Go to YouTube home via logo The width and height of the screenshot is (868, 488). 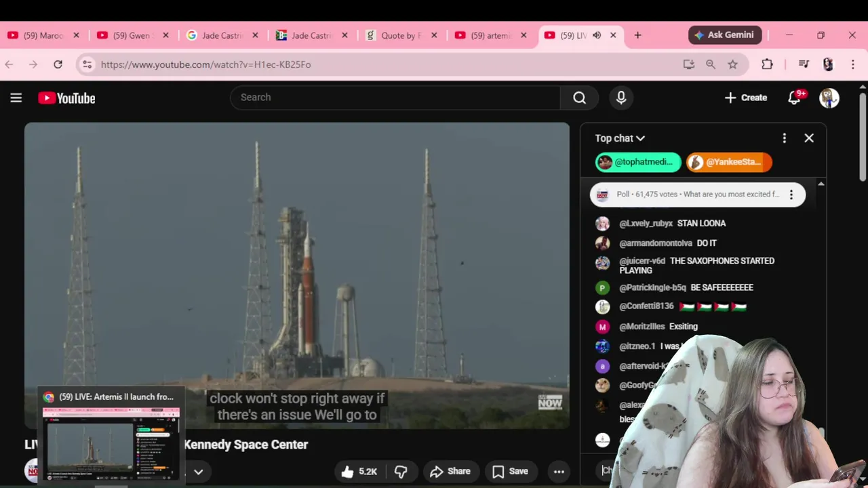coord(66,98)
